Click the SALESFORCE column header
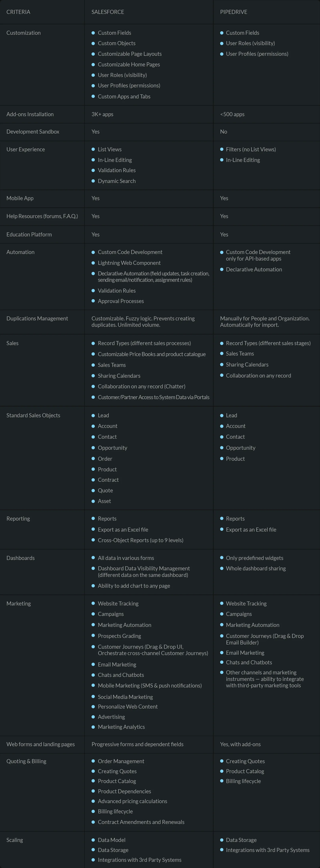320x868 pixels. pyautogui.click(x=108, y=12)
